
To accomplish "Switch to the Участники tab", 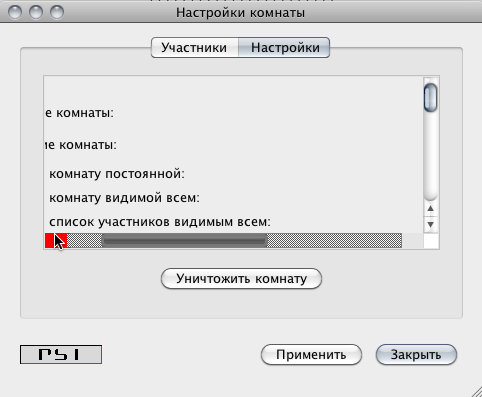I will (x=195, y=48).
